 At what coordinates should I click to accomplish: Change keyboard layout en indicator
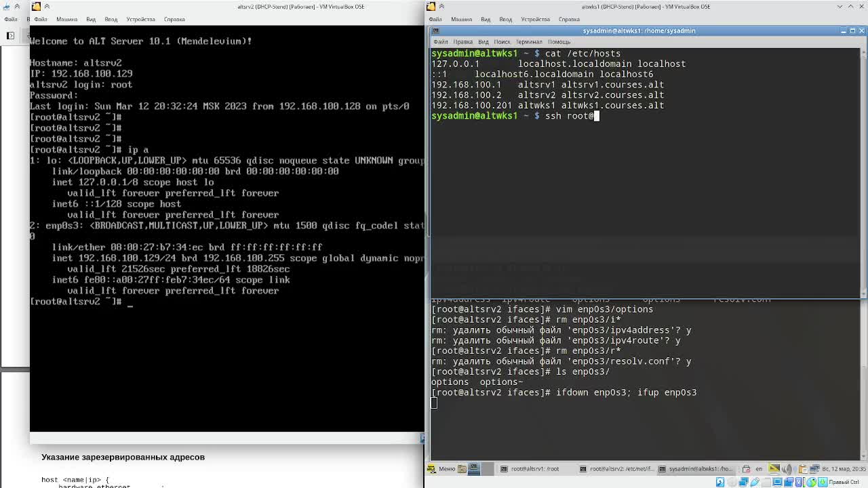[x=759, y=468]
